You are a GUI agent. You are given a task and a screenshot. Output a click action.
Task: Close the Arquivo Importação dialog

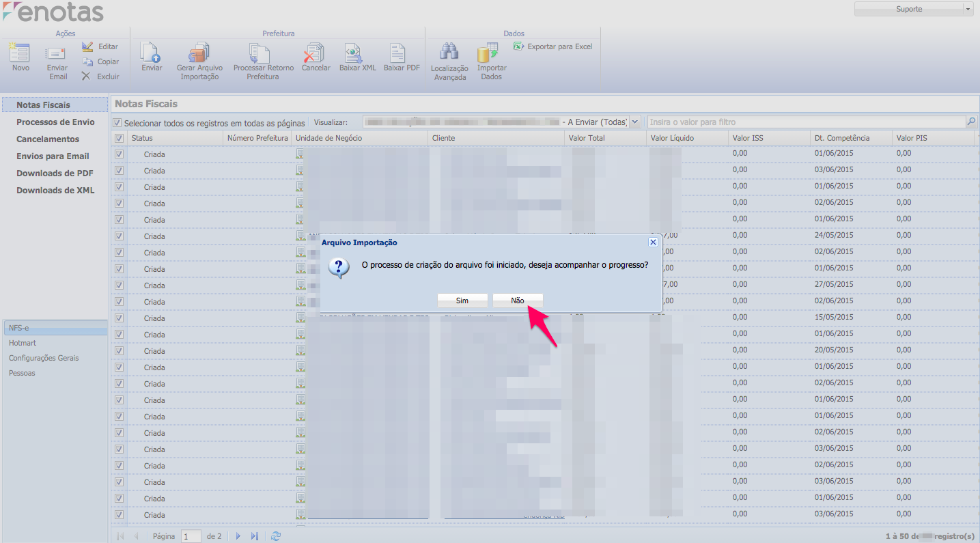click(653, 242)
